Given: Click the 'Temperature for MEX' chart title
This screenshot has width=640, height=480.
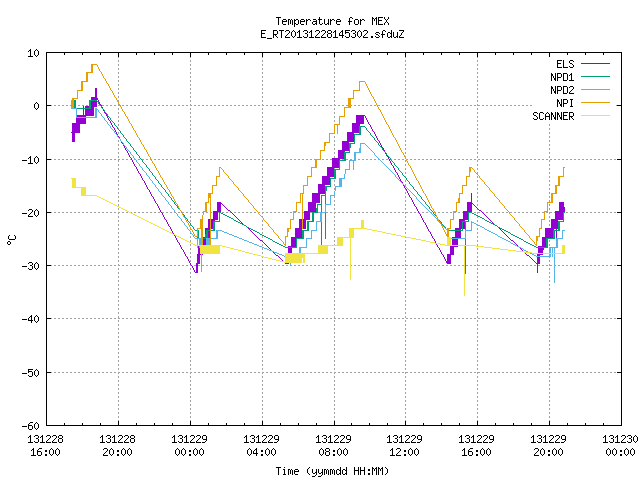Looking at the screenshot, I should click(332, 21).
